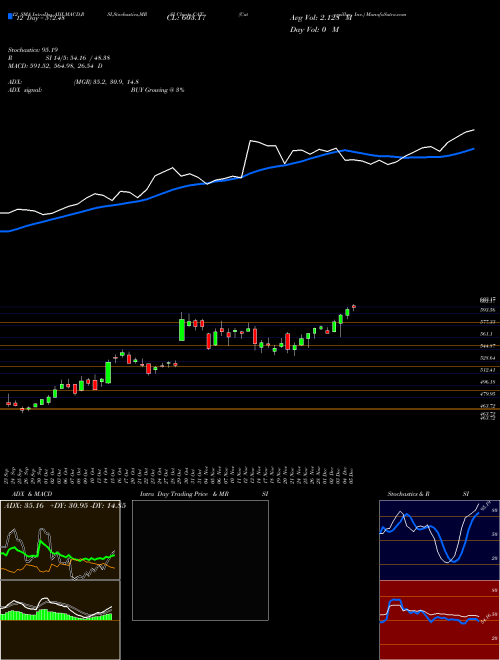This screenshot has width=500, height=660.
Task: Click the 'Avg Vol: 2.123 M' text
Action: pos(321,18)
